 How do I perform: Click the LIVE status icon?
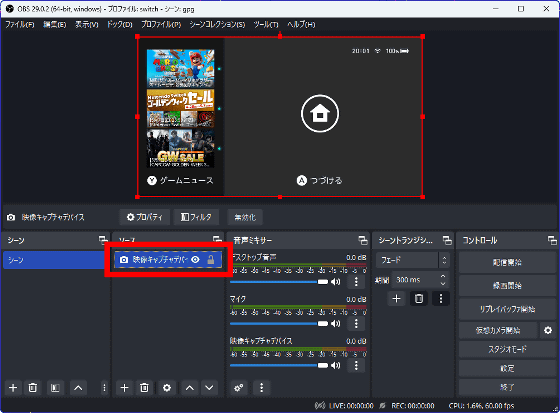click(x=320, y=405)
